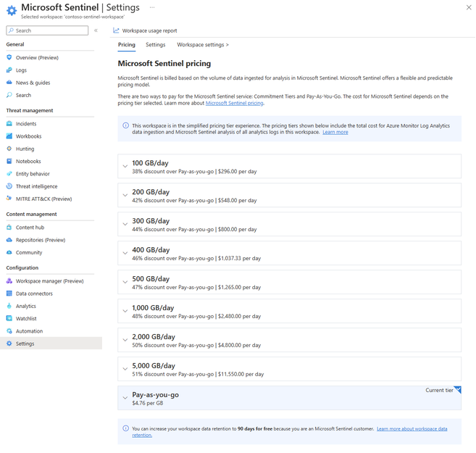The height and width of the screenshot is (453, 476).
Task: Click the Entity behavior icon
Action: point(9,174)
